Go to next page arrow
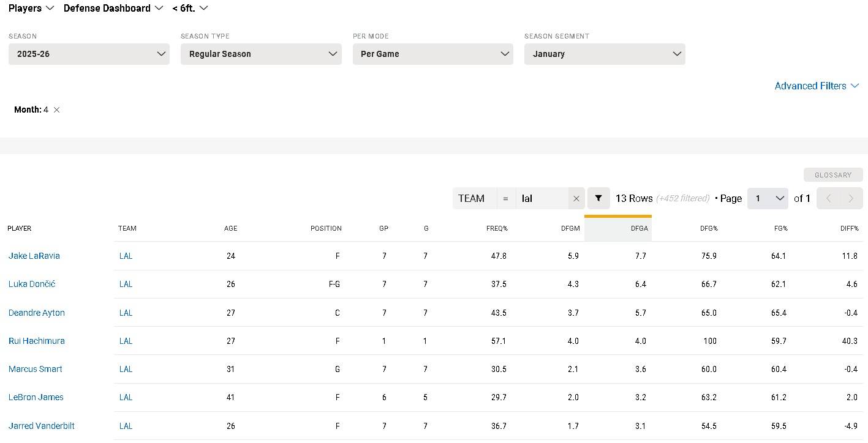 851,199
